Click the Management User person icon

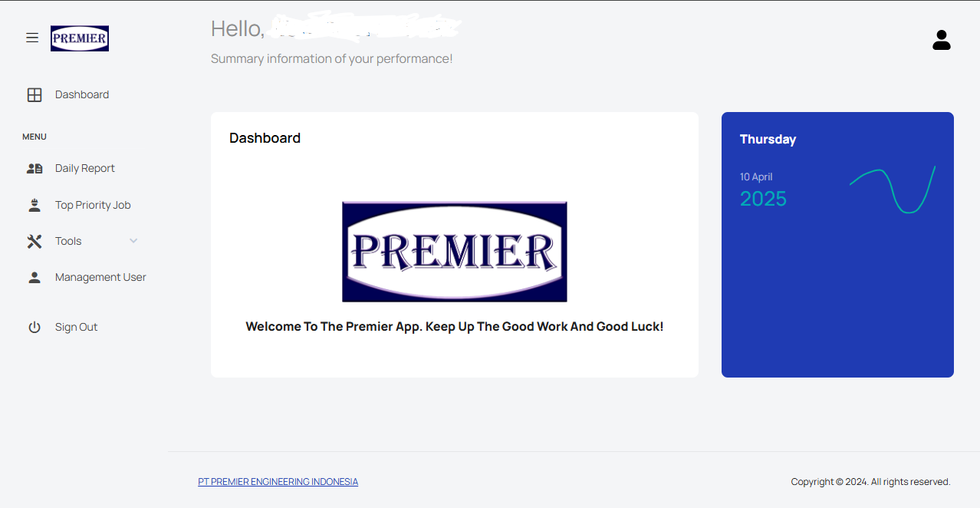[35, 278]
